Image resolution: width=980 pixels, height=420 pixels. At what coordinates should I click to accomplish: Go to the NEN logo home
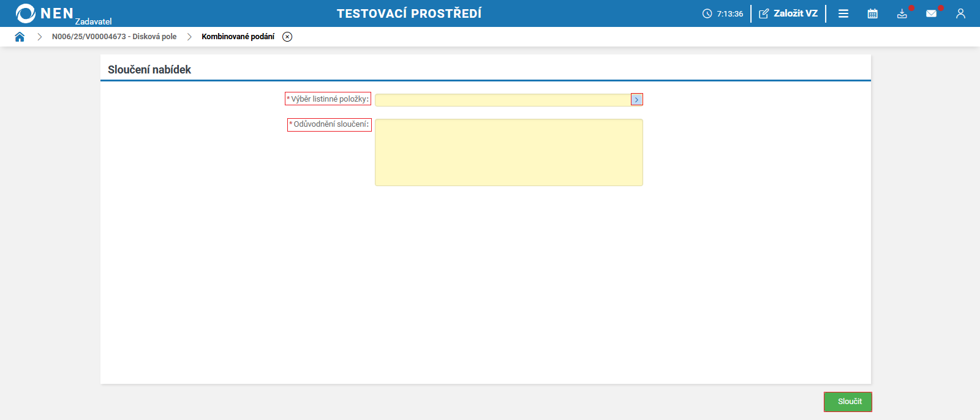[x=44, y=13]
